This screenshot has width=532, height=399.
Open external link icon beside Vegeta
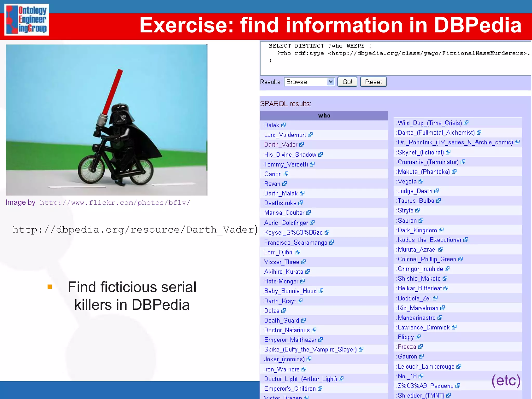tap(421, 181)
